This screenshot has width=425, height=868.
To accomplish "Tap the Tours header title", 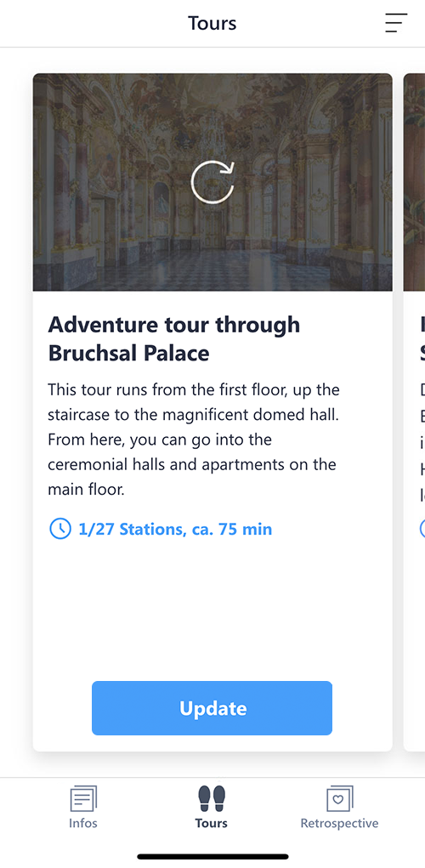I will [212, 23].
